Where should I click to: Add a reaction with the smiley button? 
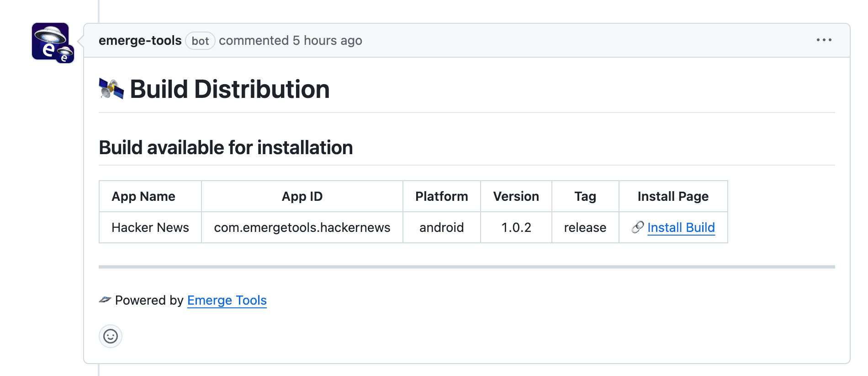pos(111,337)
